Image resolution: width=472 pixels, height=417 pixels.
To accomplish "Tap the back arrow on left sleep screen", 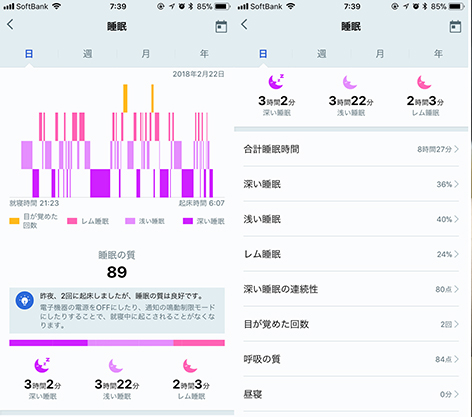I will click(x=10, y=24).
